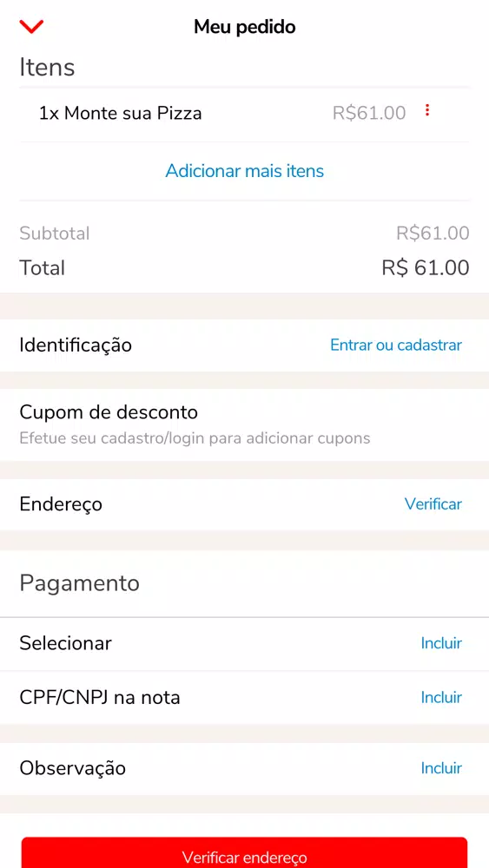
Task: Collapse order with the red chevron icon
Action: pos(31,26)
